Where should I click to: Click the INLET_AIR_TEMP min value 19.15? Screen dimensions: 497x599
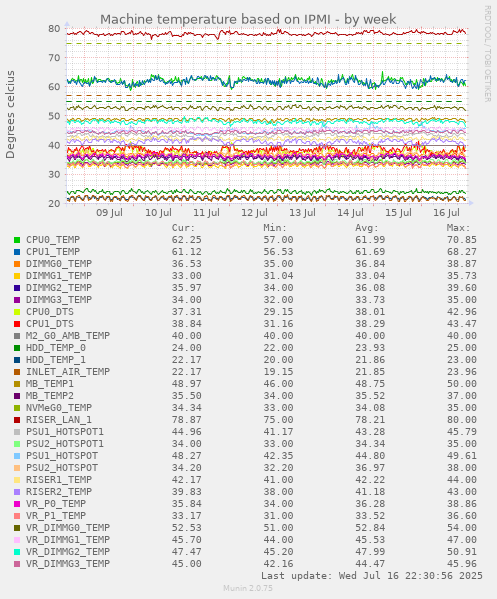278,372
